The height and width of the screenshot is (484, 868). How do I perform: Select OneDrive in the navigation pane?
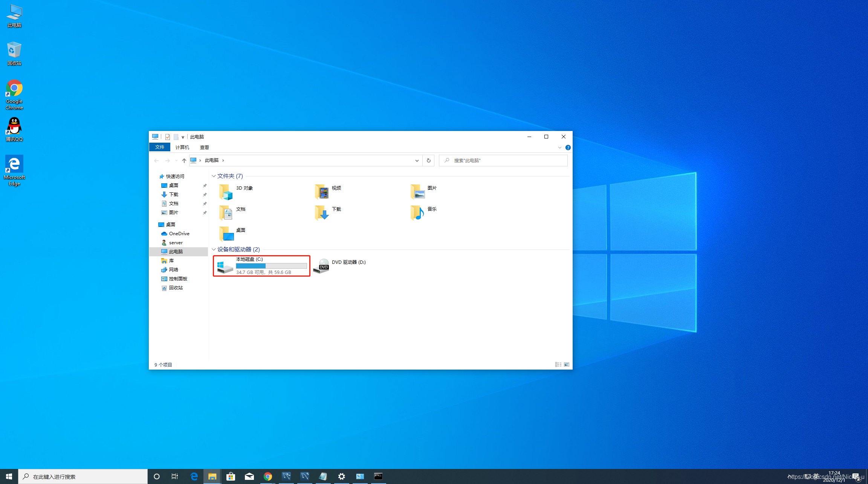(179, 234)
